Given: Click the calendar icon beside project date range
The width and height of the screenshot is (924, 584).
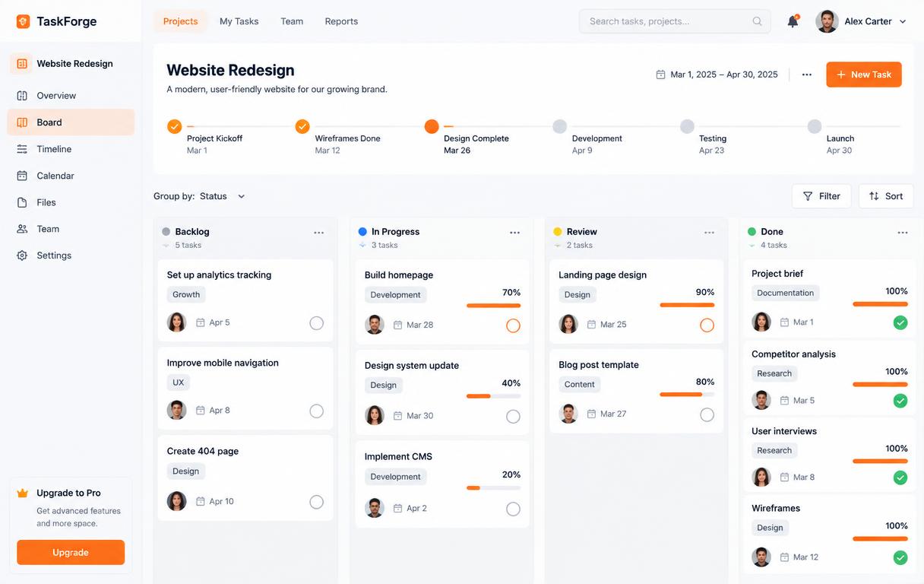Looking at the screenshot, I should point(660,75).
